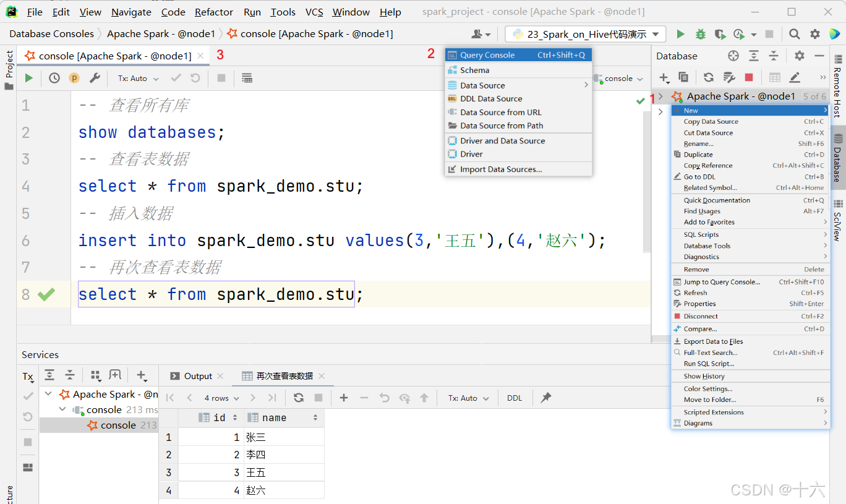
Task: Open Group By icon in Services toolbar
Action: point(95,375)
